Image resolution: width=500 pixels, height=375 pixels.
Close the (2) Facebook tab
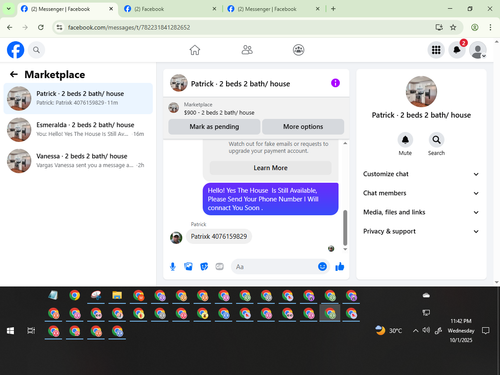(x=214, y=9)
